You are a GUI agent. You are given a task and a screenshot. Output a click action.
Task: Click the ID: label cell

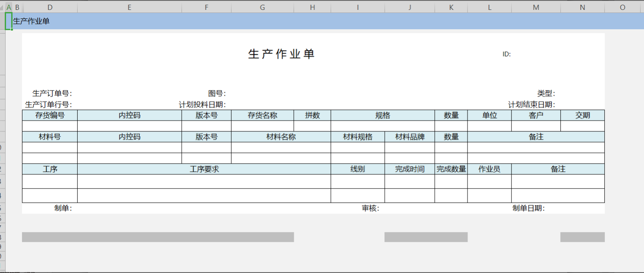(506, 54)
